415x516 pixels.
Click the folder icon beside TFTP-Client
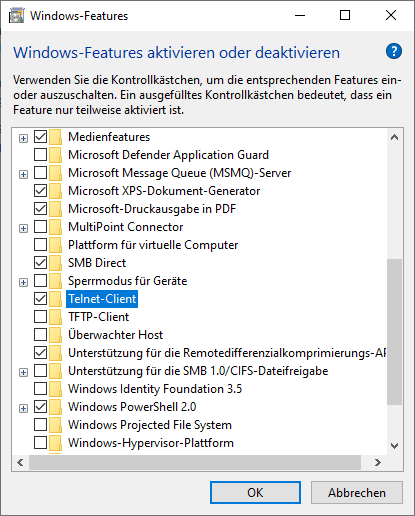click(x=56, y=317)
